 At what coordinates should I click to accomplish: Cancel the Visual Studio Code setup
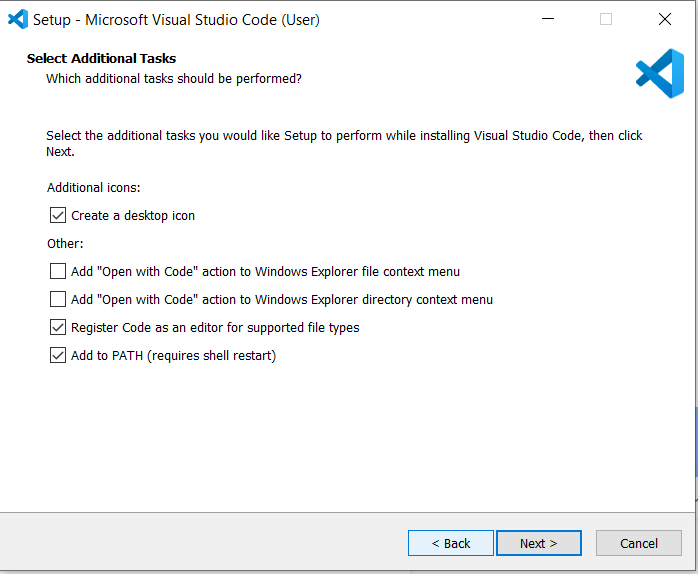tap(639, 543)
